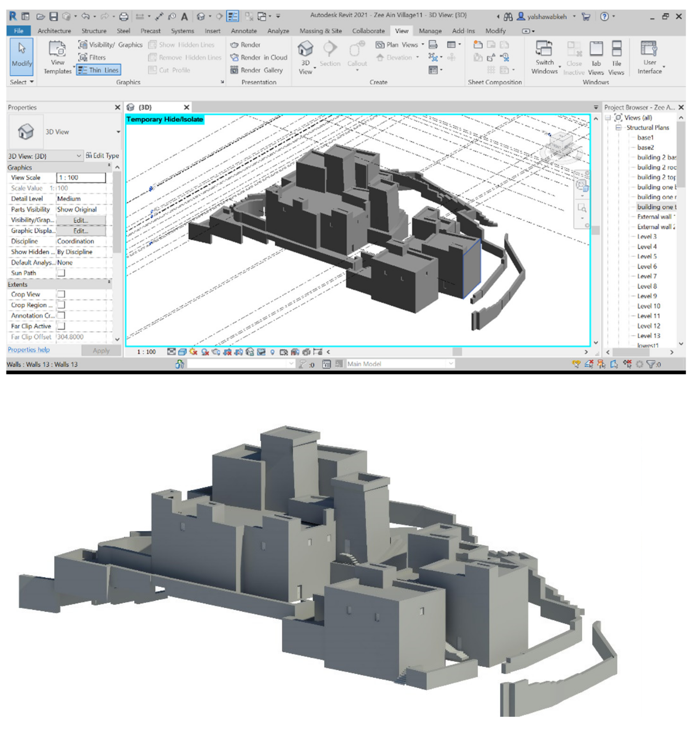
Task: Switch to the Architecture ribbon tab
Action: coord(54,31)
